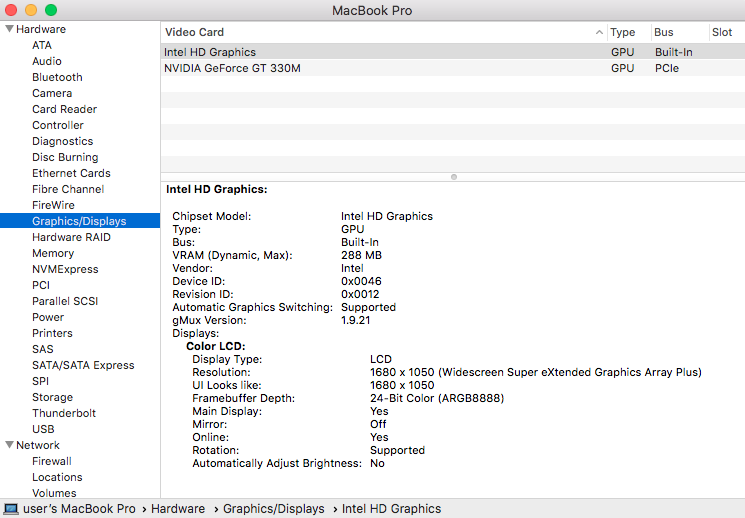Open the Printers entry
The image size is (745, 518).
point(52,333)
